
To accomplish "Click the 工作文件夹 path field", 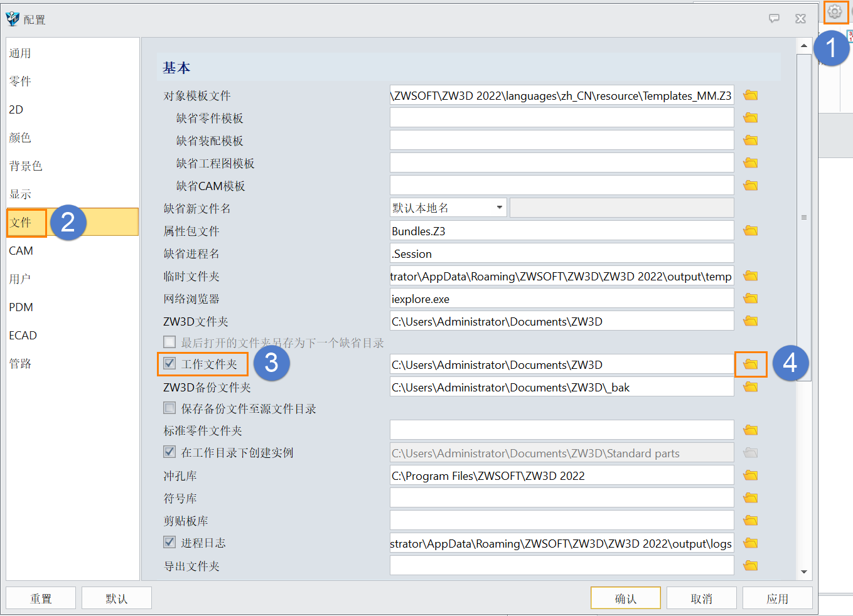I will pyautogui.click(x=562, y=364).
